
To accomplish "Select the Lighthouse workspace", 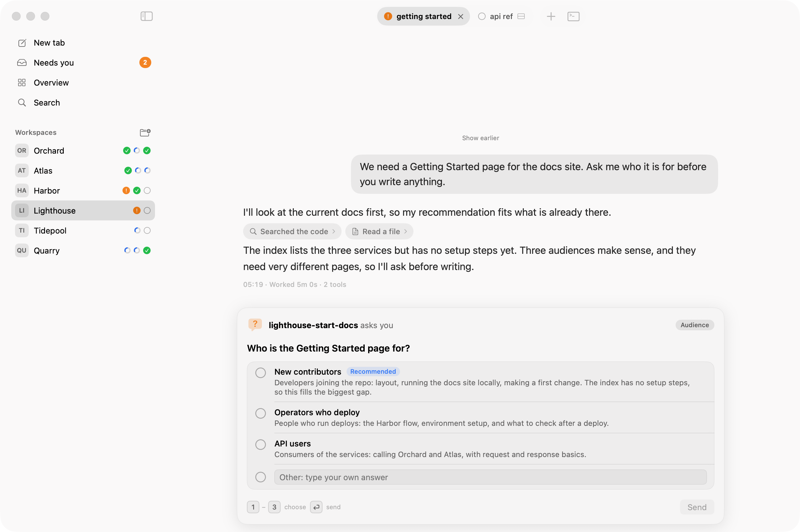I will pyautogui.click(x=83, y=211).
